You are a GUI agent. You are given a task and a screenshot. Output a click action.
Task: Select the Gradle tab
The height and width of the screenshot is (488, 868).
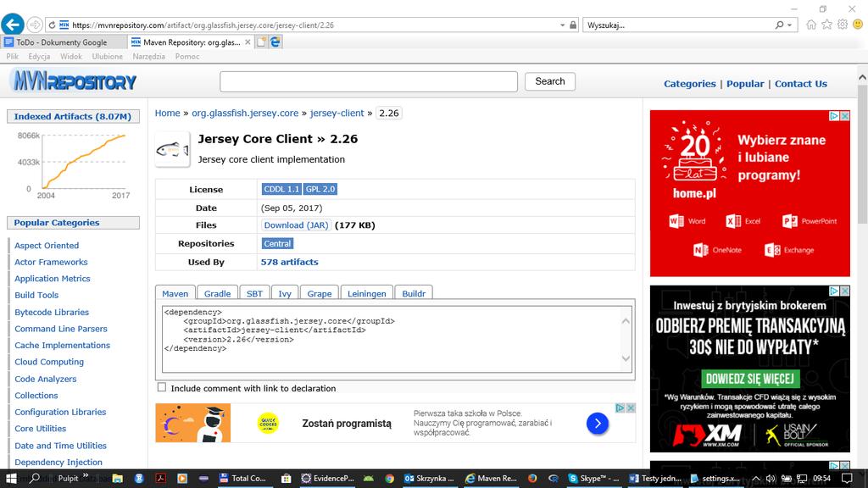tap(217, 293)
